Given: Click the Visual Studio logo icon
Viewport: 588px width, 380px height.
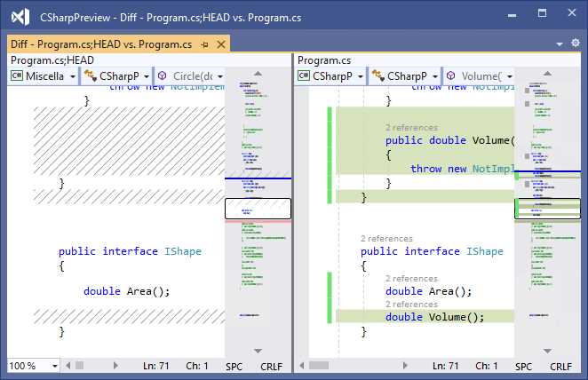Looking at the screenshot, I should click(x=20, y=17).
